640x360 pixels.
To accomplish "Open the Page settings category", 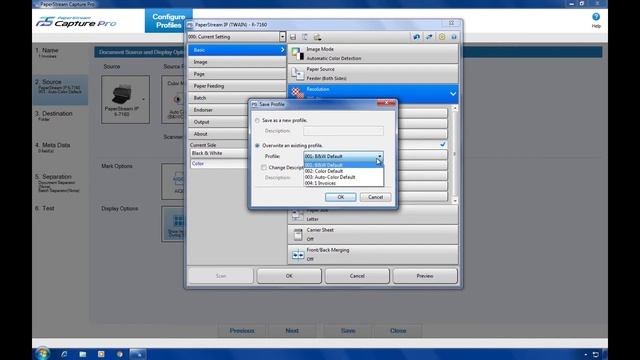I will point(237,74).
